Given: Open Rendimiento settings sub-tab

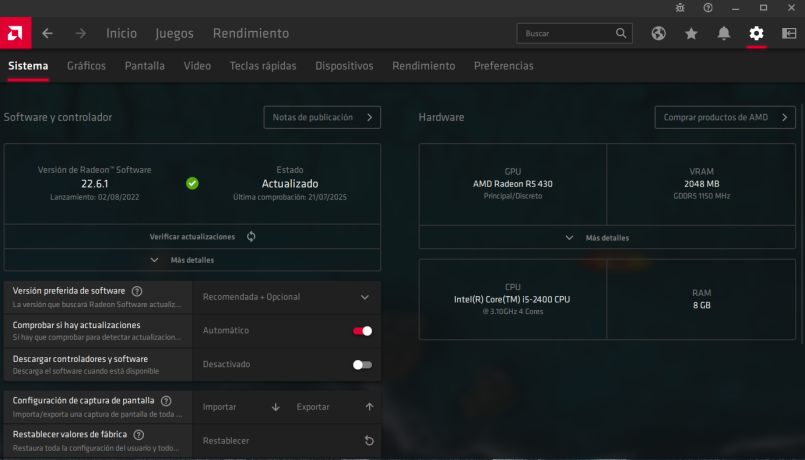Looking at the screenshot, I should click(x=424, y=66).
